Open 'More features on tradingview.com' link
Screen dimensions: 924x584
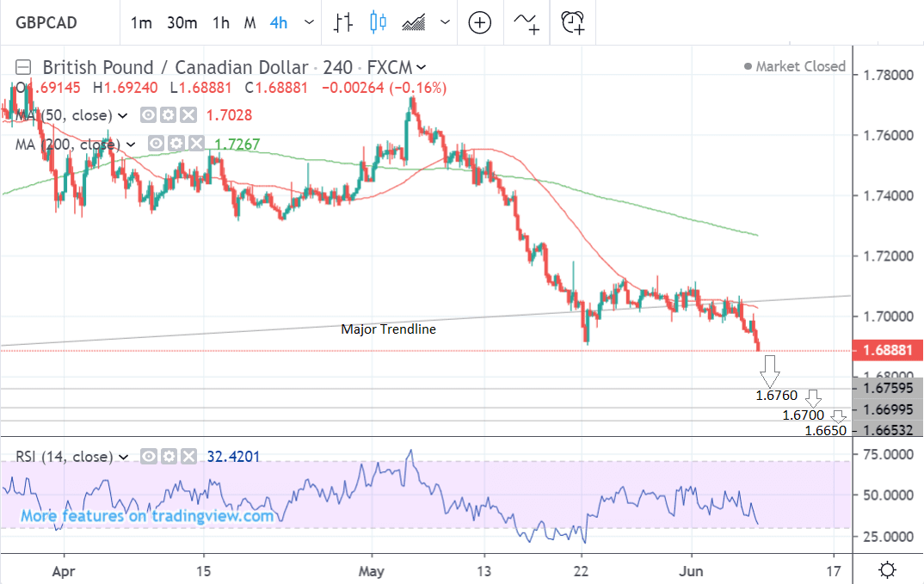point(147,516)
